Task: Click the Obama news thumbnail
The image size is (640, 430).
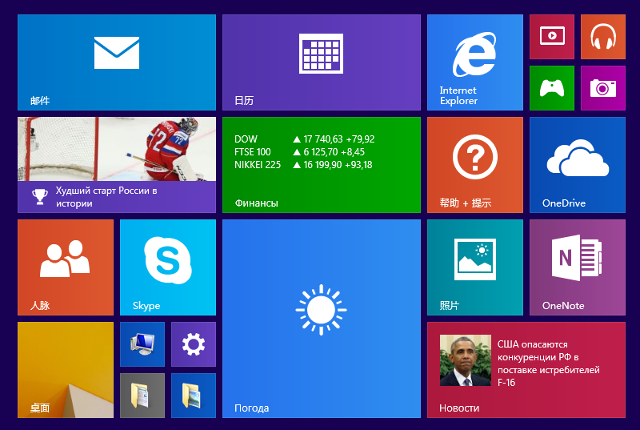Action: 465,361
